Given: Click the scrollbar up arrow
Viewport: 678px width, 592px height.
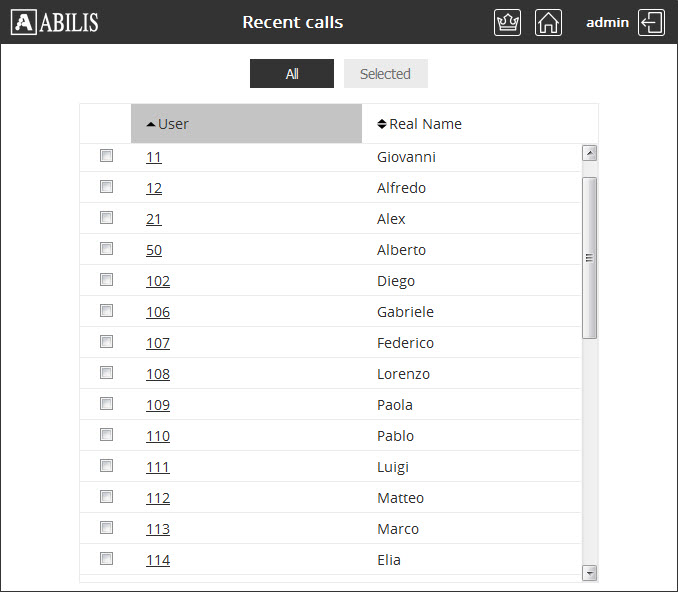Looking at the screenshot, I should tap(589, 153).
